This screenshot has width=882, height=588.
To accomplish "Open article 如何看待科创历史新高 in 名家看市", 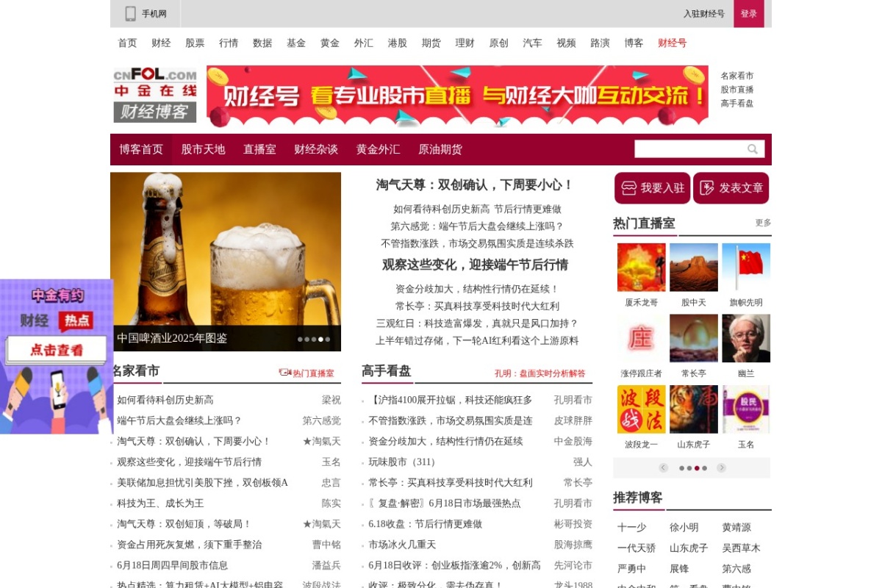I will (x=165, y=400).
